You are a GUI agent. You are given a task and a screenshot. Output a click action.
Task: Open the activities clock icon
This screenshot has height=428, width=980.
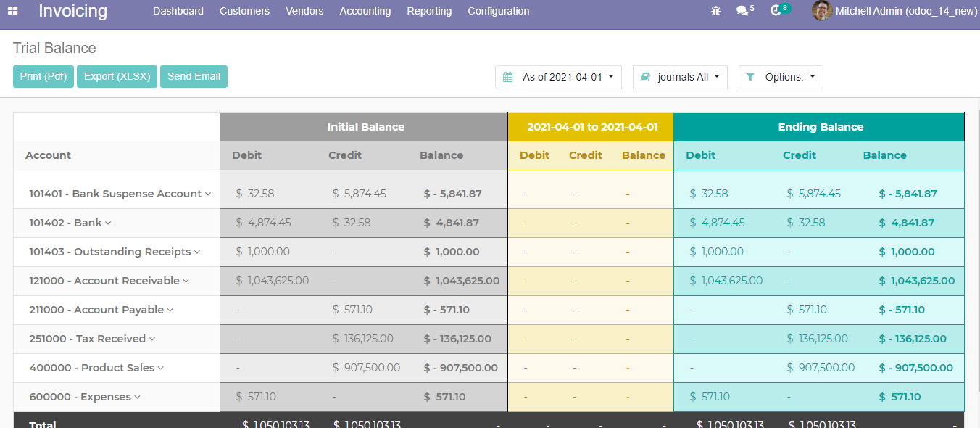coord(776,11)
